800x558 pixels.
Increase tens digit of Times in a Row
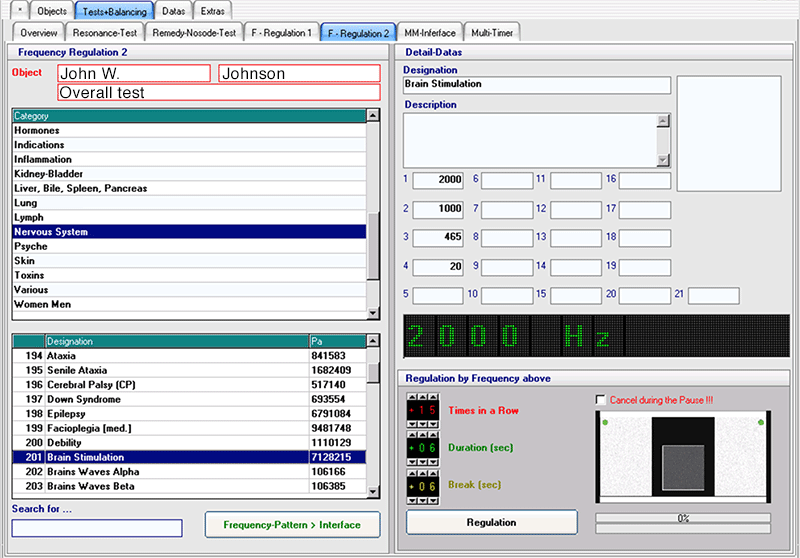tap(422, 396)
